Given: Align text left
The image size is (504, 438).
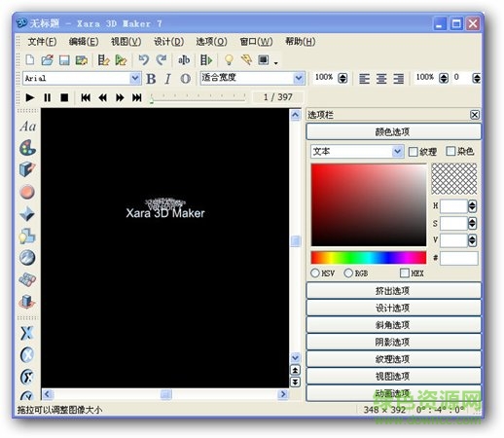Looking at the screenshot, I should 364,79.
